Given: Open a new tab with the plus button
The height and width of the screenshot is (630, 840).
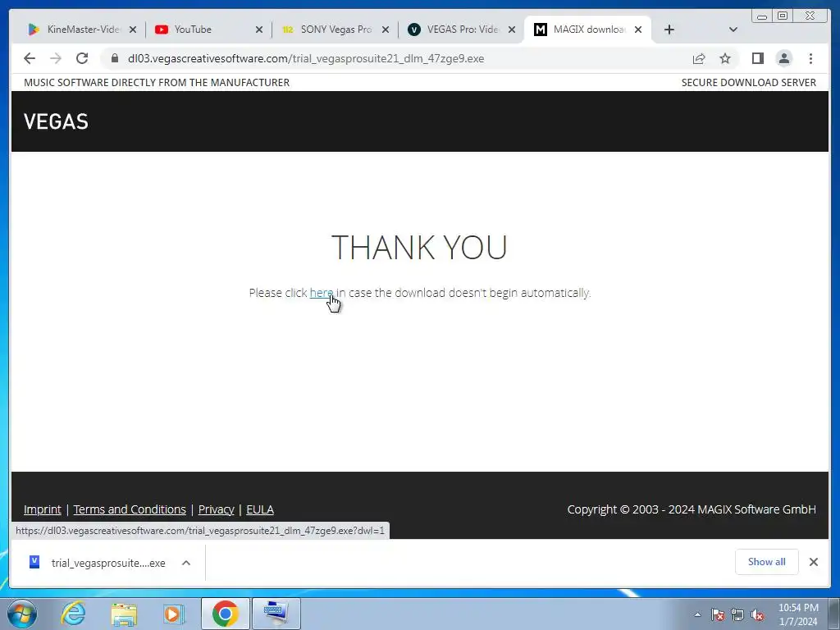Looking at the screenshot, I should [669, 30].
